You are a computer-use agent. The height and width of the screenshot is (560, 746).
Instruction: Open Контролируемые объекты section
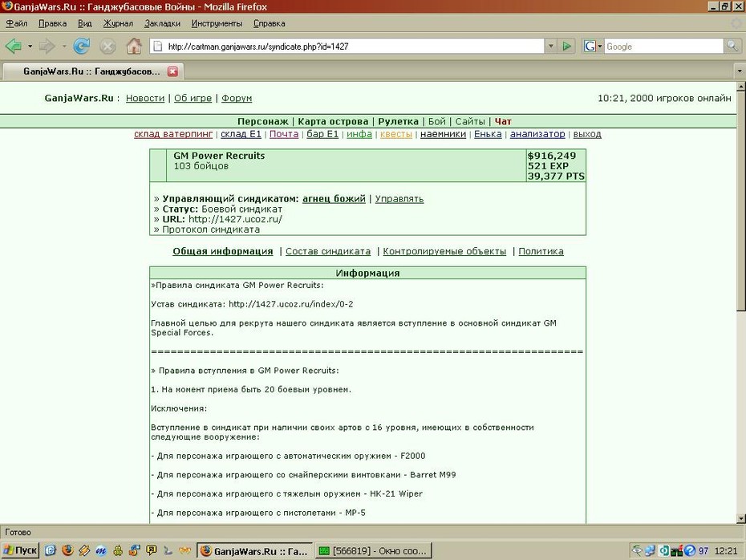click(x=444, y=251)
